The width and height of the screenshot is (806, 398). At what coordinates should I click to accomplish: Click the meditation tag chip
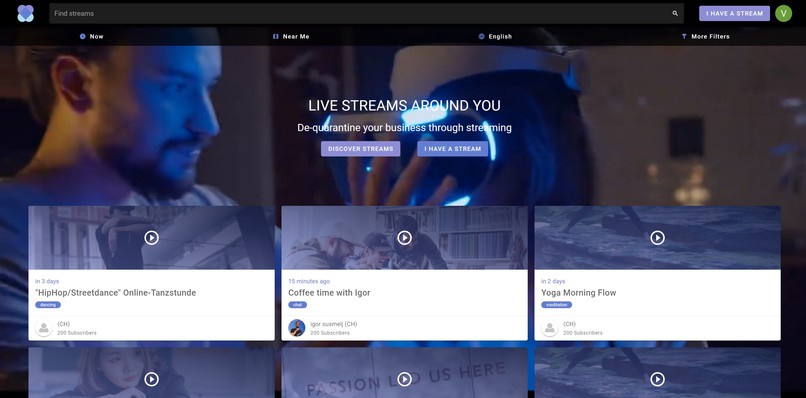point(556,305)
